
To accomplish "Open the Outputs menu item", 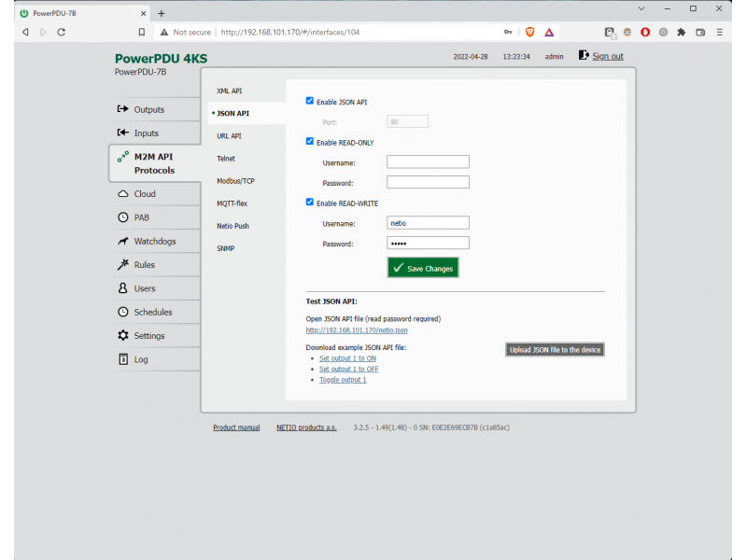I will click(149, 109).
